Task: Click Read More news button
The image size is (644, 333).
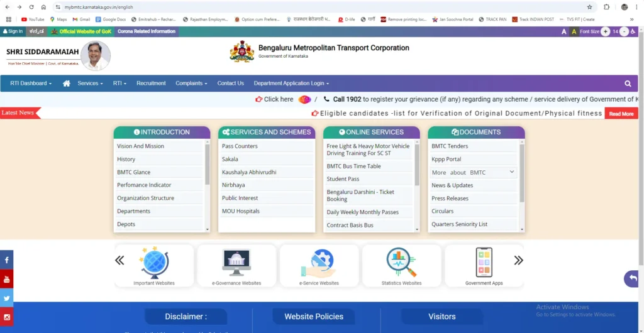Action: tap(621, 114)
